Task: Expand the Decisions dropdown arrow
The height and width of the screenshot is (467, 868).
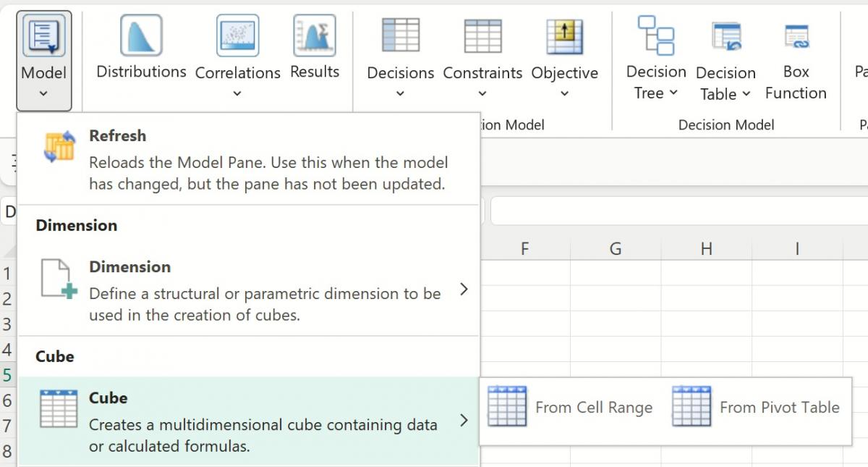Action: [x=400, y=93]
